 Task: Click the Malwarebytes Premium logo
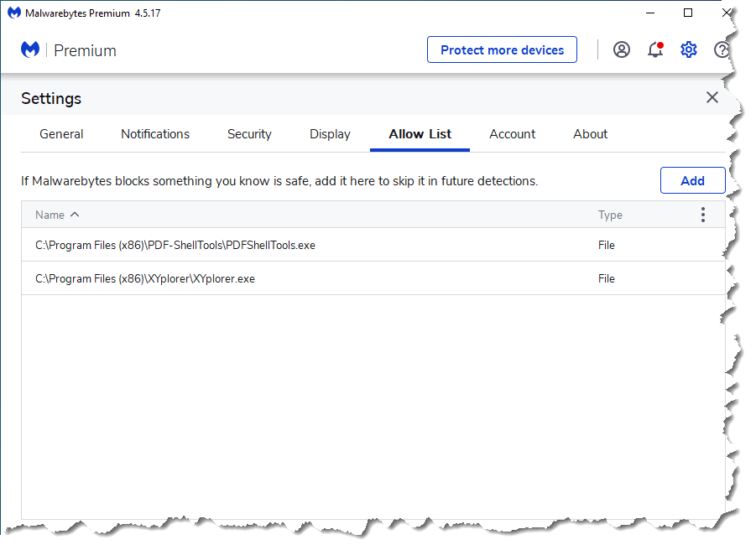[x=68, y=50]
